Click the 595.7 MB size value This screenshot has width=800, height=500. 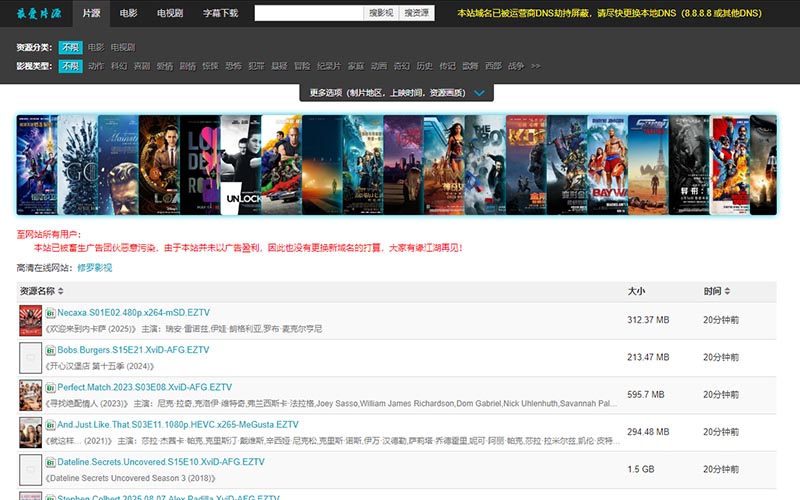click(x=645, y=394)
